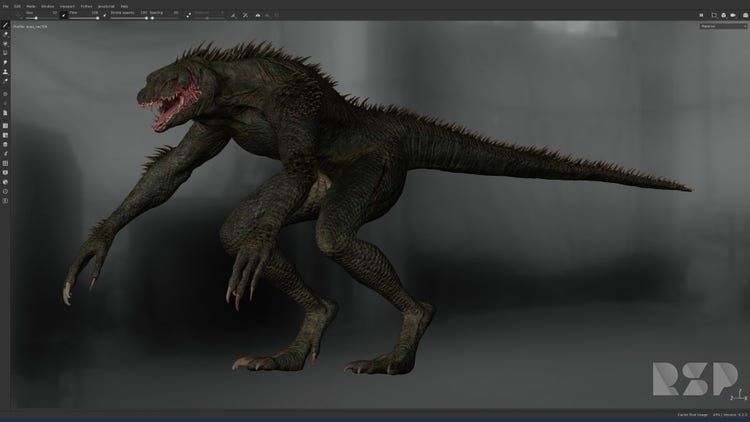The image size is (750, 422).
Task: Choose the Polygon Fill tool
Action: click(x=5, y=53)
